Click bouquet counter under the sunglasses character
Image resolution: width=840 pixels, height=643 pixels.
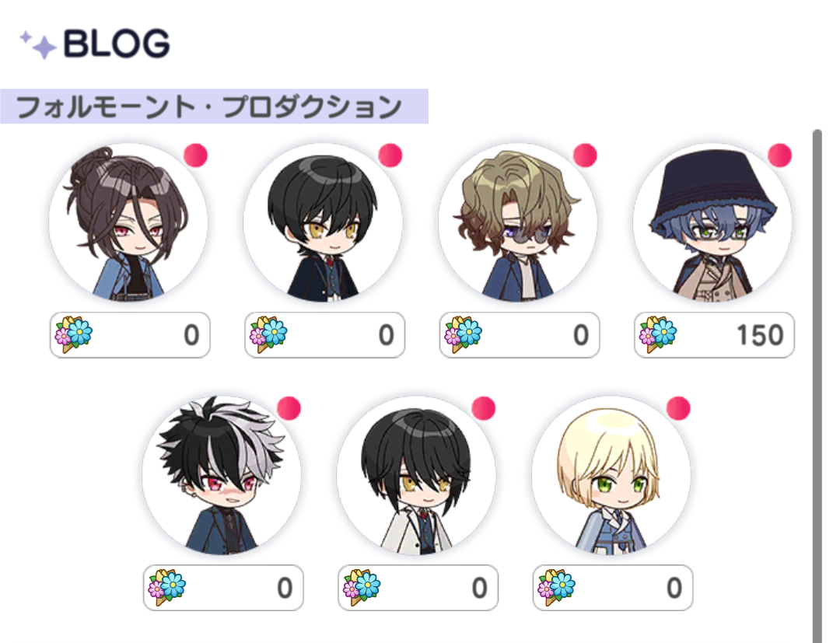point(519,335)
